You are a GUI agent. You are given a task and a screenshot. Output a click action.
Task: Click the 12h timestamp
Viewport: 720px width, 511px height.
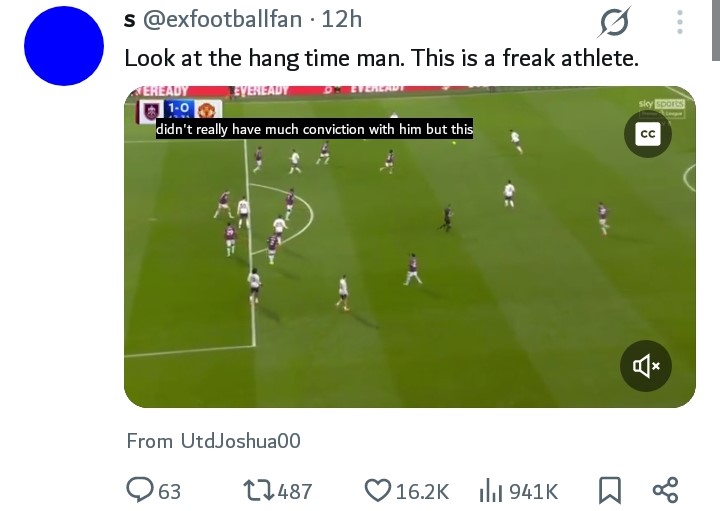click(339, 19)
